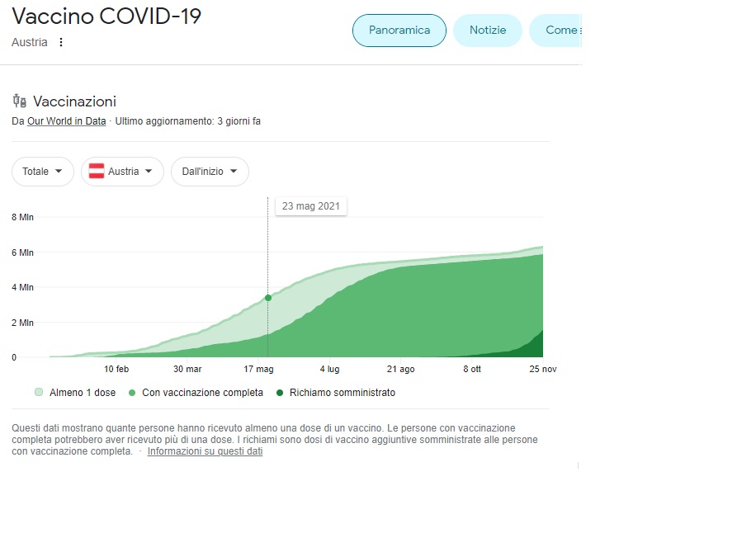Click the 17 mag axis label
The height and width of the screenshot is (552, 756).
258,369
